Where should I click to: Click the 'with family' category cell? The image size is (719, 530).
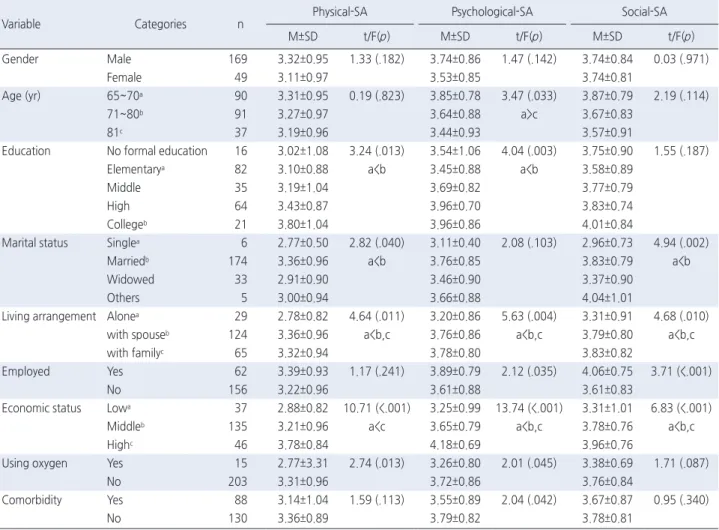[135, 353]
